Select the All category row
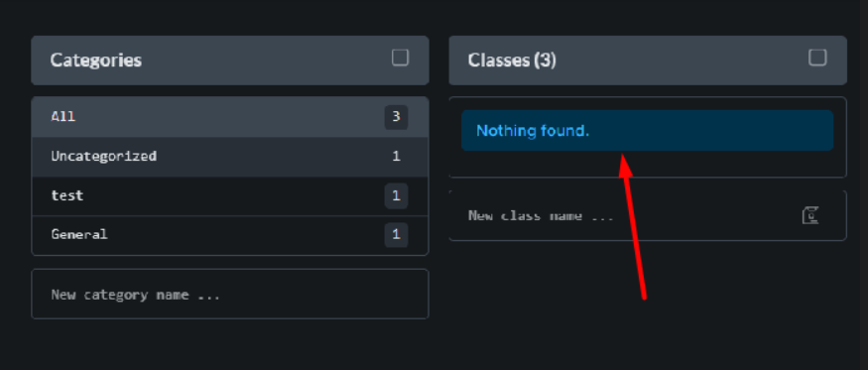 pyautogui.click(x=230, y=117)
